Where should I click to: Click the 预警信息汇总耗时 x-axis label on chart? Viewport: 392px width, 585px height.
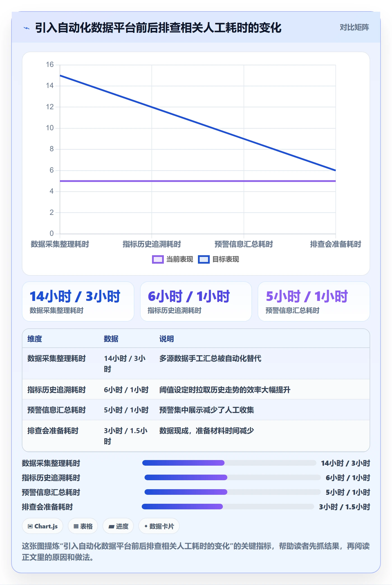coord(244,244)
